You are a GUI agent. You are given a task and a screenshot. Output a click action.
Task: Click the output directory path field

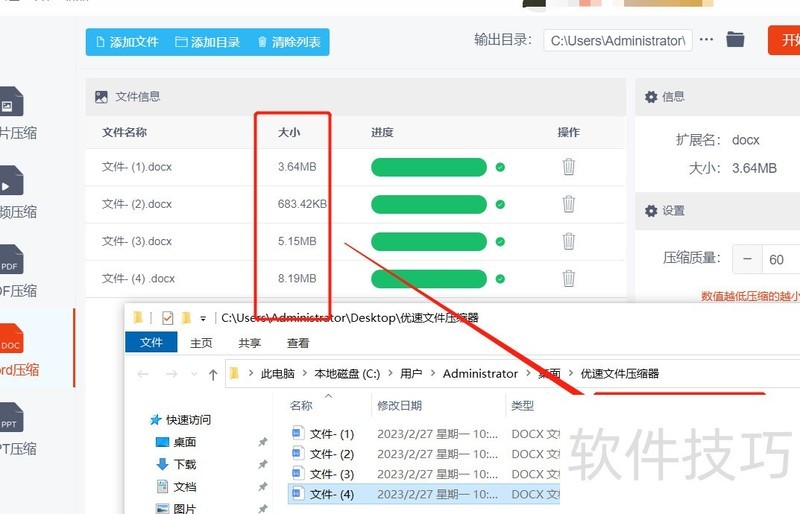[x=618, y=41]
